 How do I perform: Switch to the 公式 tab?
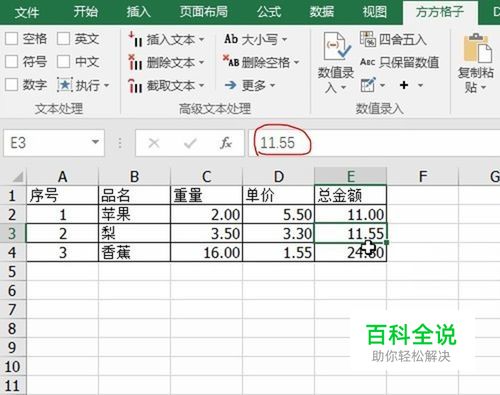click(269, 12)
